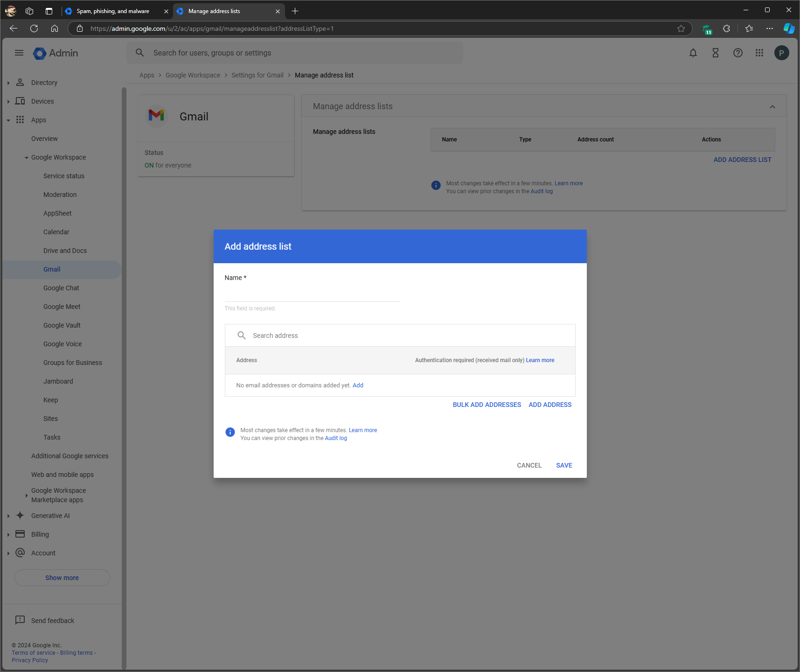Open the tasks hourglass icon
800x672 pixels.
click(x=716, y=53)
